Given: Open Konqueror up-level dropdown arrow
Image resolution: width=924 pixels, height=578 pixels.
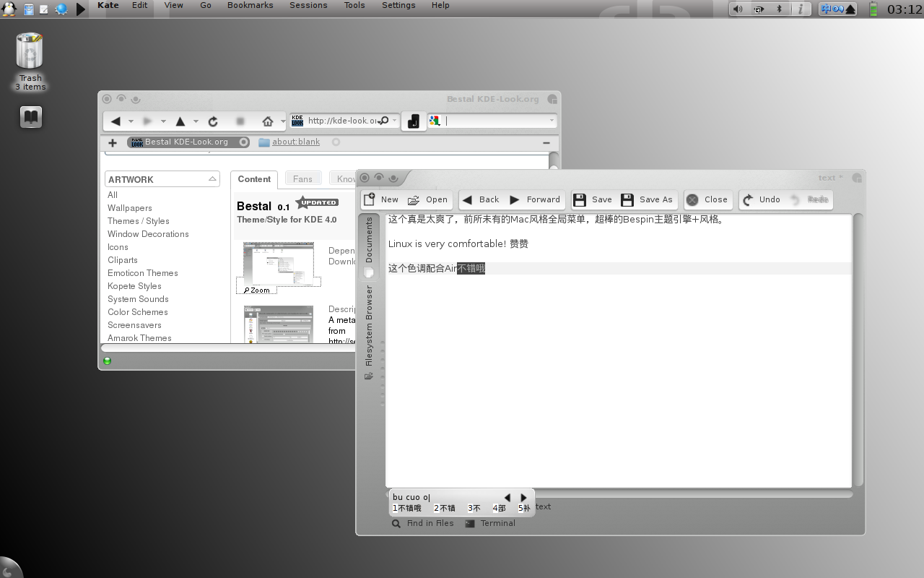Looking at the screenshot, I should 196,121.
